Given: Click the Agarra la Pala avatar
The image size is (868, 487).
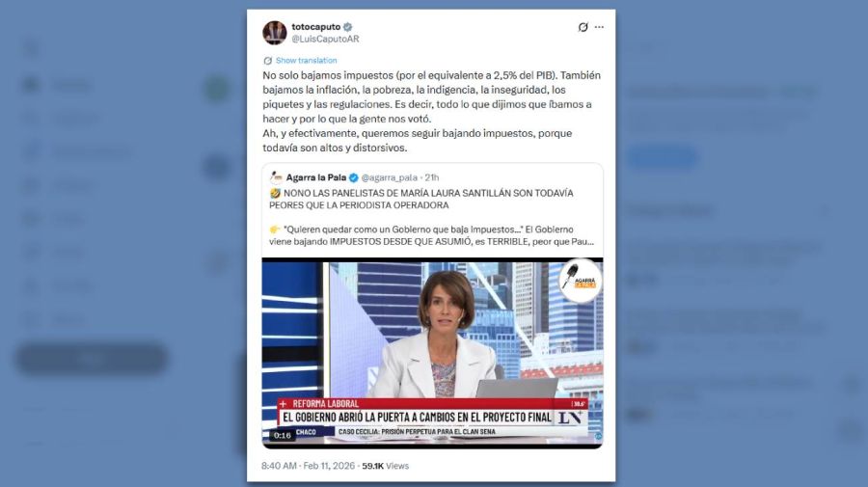Looking at the screenshot, I should point(276,177).
